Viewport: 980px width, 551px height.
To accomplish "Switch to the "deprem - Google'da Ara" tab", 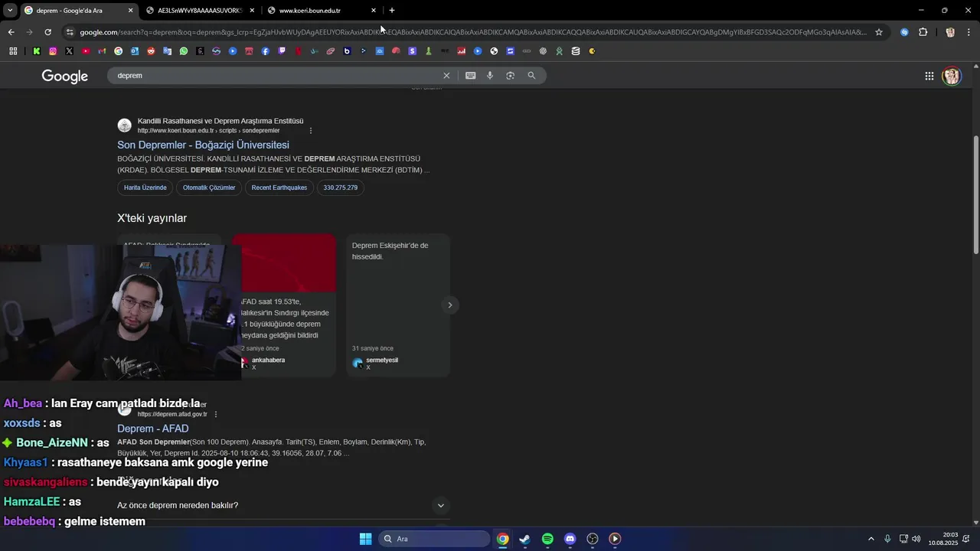I will [78, 11].
